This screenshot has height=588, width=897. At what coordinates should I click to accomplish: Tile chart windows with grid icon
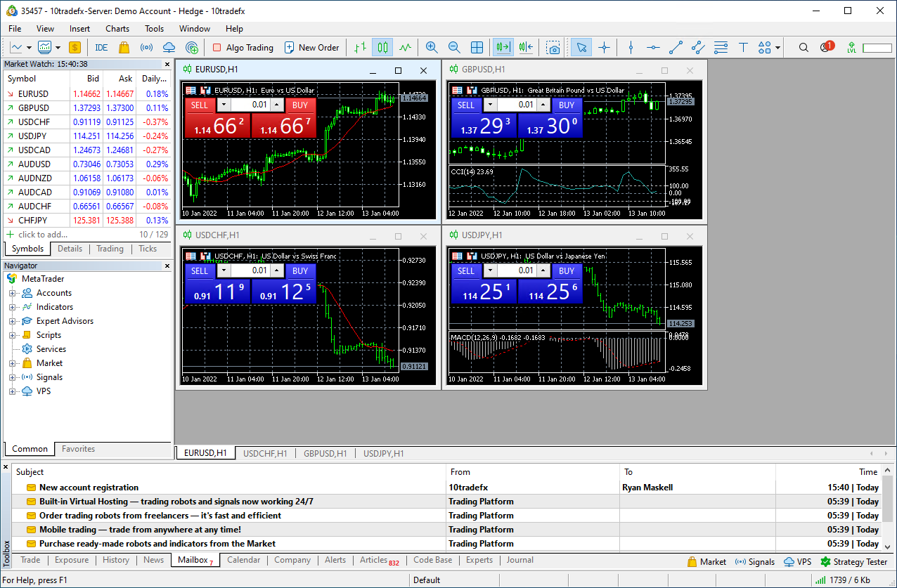click(x=477, y=48)
